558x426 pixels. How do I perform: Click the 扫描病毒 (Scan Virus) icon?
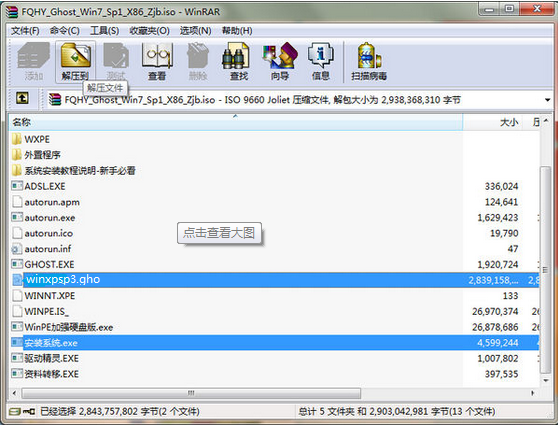click(x=369, y=55)
